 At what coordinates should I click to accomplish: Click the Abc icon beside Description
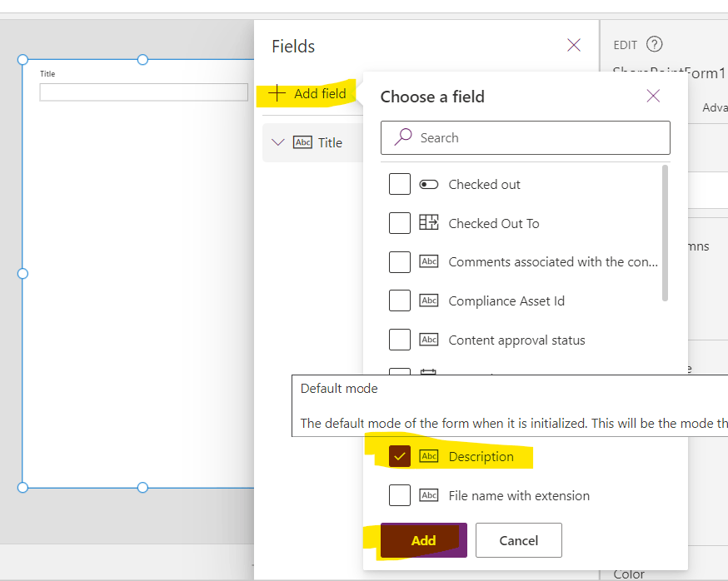[x=428, y=456]
